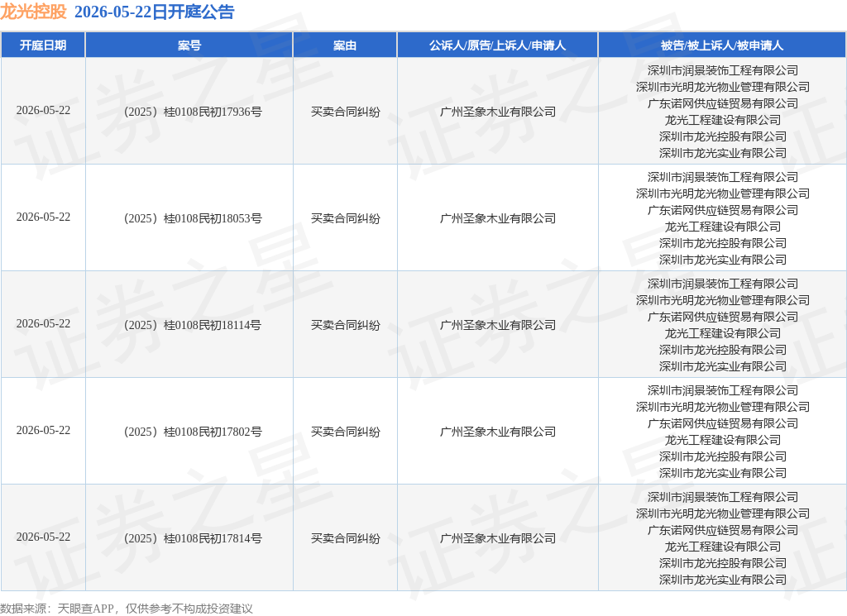Click the 被告/被上诉人/被申请人 column header
This screenshot has height=616, width=847.
coord(722,45)
